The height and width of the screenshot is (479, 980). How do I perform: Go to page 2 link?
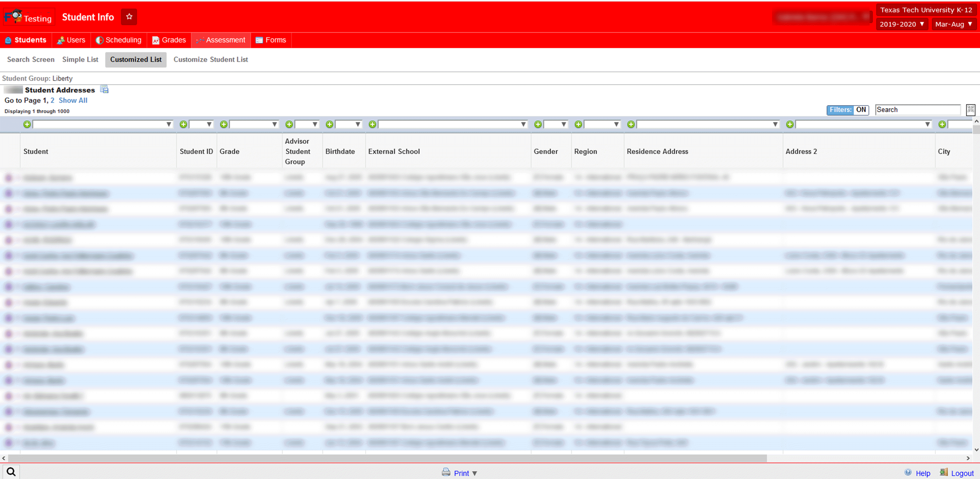tap(52, 100)
